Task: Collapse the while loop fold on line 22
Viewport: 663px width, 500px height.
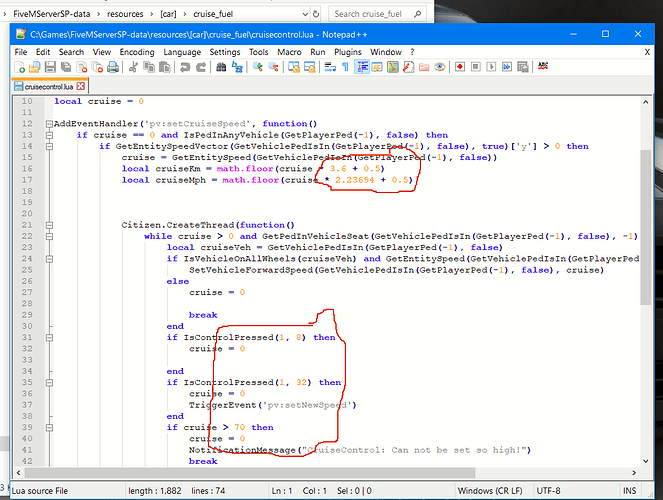Action: coord(49,236)
